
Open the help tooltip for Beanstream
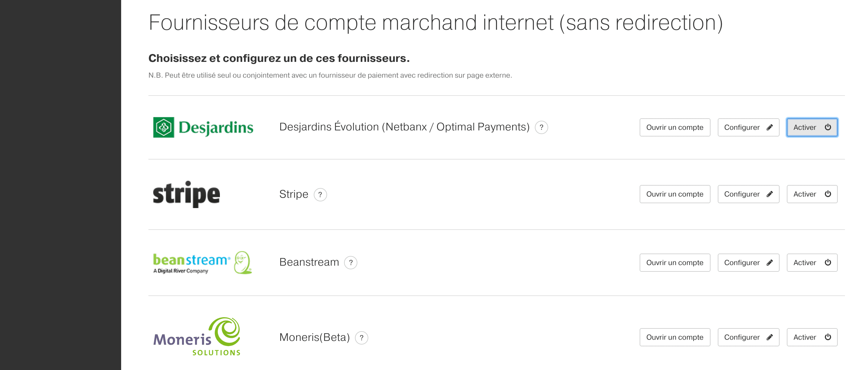click(350, 262)
